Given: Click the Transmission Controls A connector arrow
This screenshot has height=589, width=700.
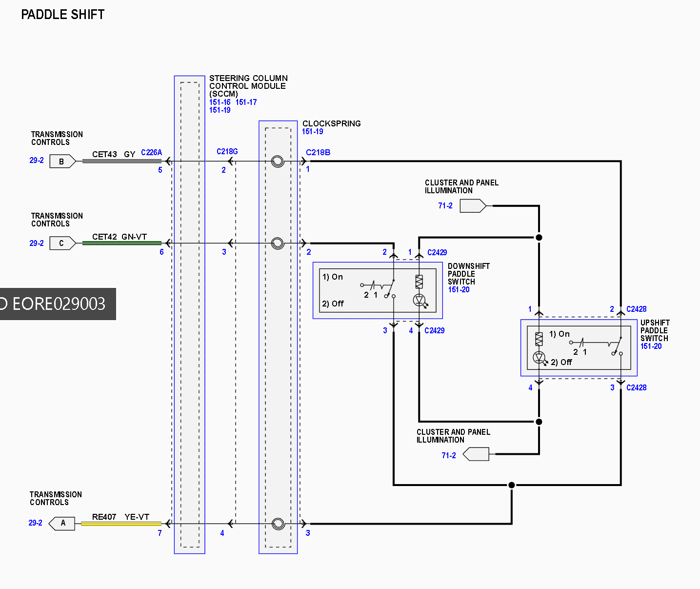Looking at the screenshot, I should click(x=62, y=523).
